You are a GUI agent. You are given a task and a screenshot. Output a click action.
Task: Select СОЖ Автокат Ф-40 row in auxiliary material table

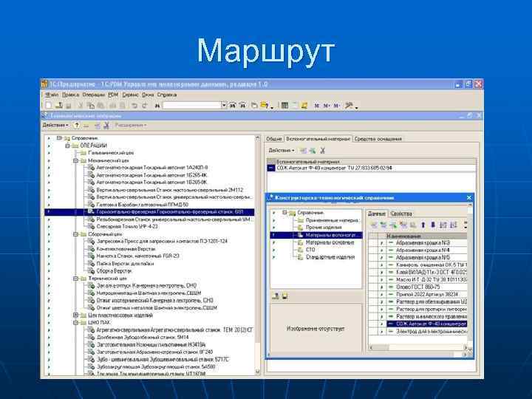372,168
